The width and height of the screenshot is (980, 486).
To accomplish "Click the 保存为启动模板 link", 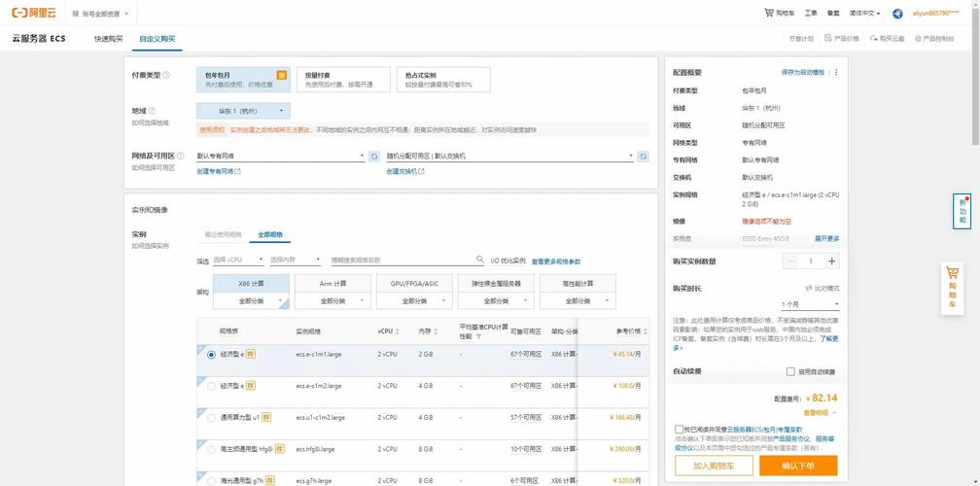I will tap(802, 73).
